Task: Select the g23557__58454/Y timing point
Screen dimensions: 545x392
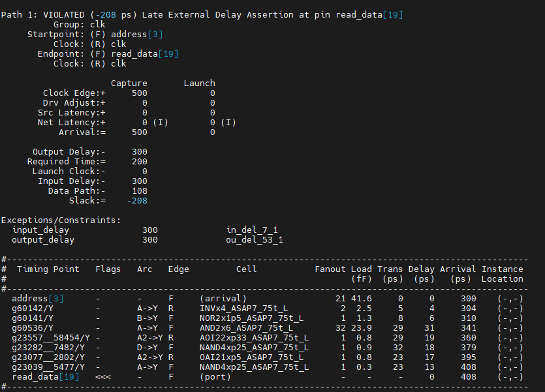Action: (x=51, y=337)
